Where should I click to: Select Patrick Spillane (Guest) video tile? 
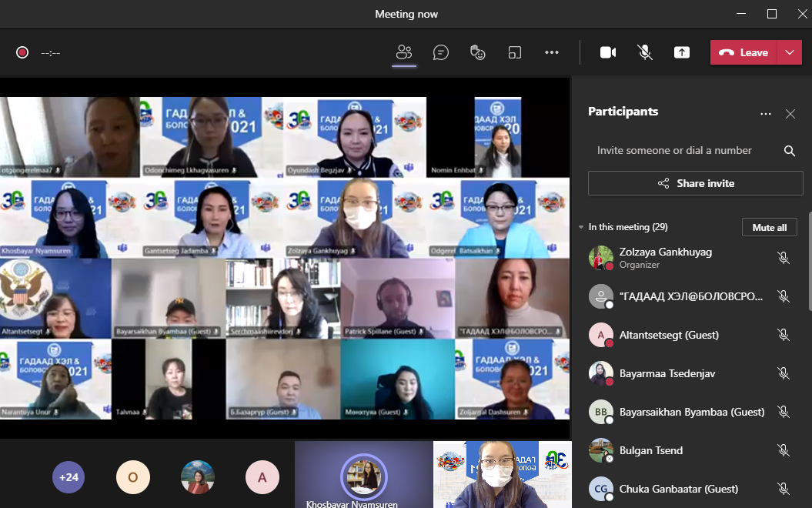(398, 299)
